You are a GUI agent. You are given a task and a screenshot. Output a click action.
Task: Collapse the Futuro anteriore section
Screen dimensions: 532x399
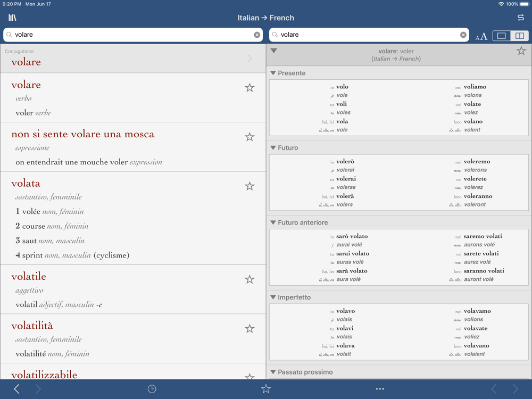[x=273, y=222]
